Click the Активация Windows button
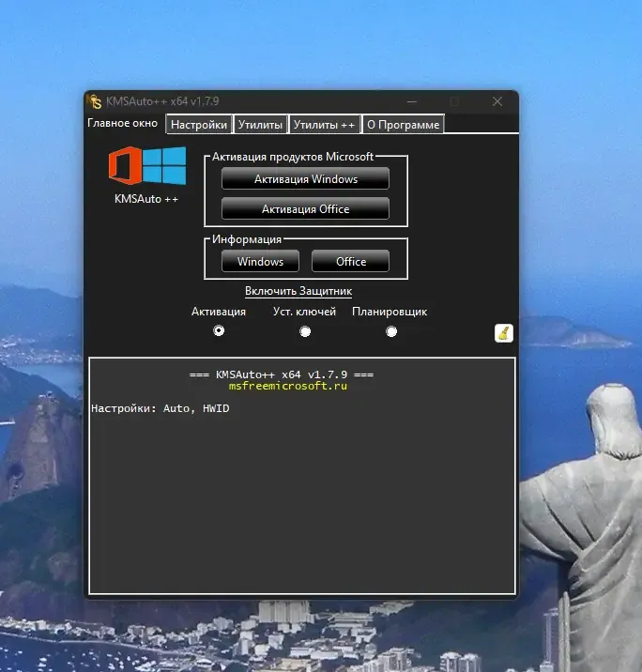642x672 pixels. [306, 178]
